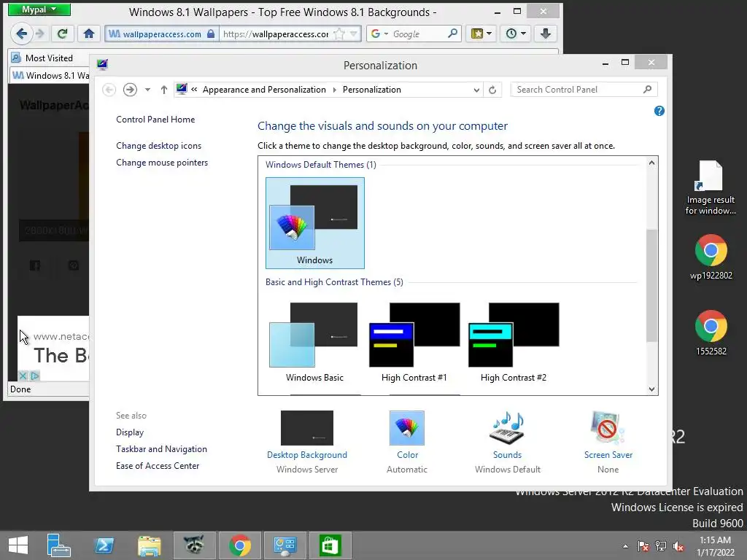Open Personalization help question mark
This screenshot has height=560, width=747.
(659, 111)
